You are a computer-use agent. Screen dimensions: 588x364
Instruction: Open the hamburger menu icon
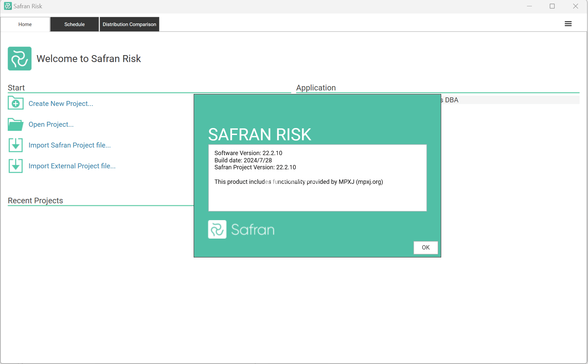568,24
